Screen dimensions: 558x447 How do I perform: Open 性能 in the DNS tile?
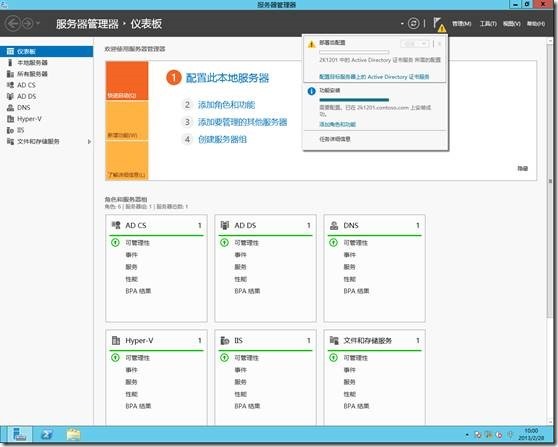(349, 279)
